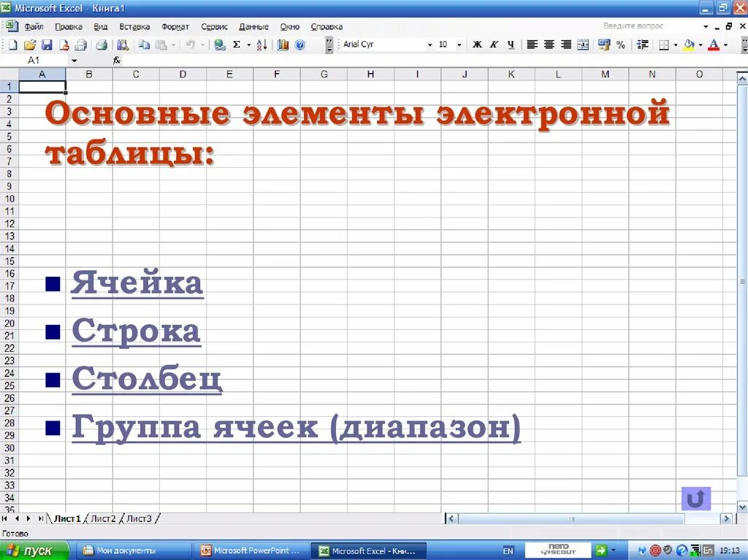This screenshot has height=560, width=748.
Task: Click the fx Insert Function button
Action: click(117, 61)
